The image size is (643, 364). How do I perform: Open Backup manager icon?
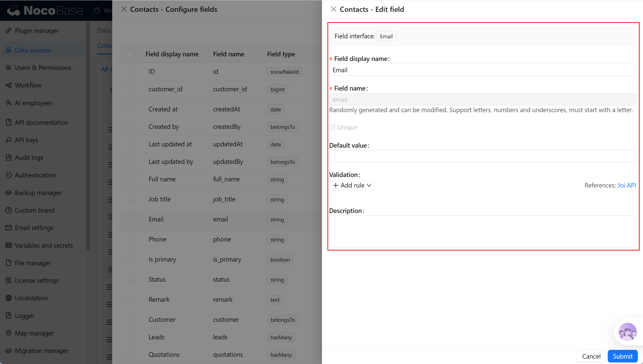tap(8, 193)
